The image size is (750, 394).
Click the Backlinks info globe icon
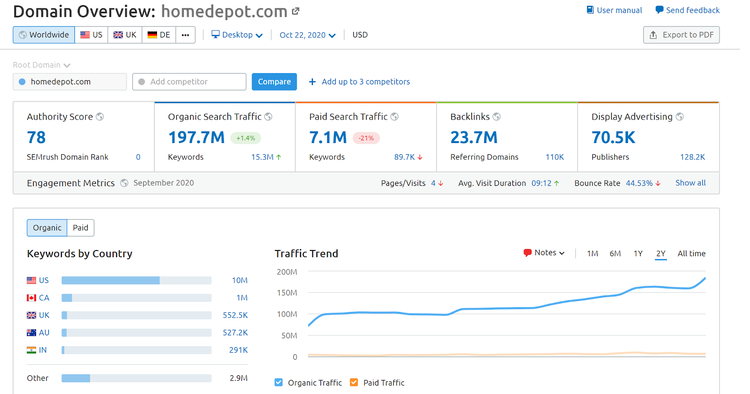[x=496, y=117]
